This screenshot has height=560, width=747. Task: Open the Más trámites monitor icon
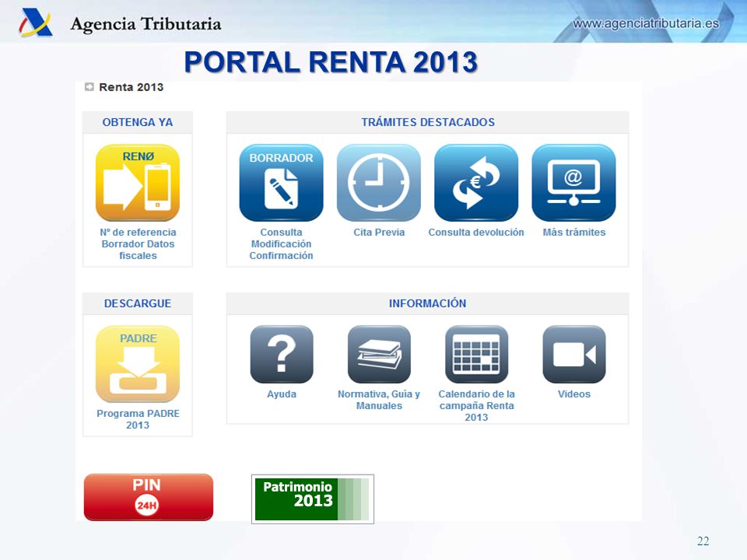[x=573, y=182]
